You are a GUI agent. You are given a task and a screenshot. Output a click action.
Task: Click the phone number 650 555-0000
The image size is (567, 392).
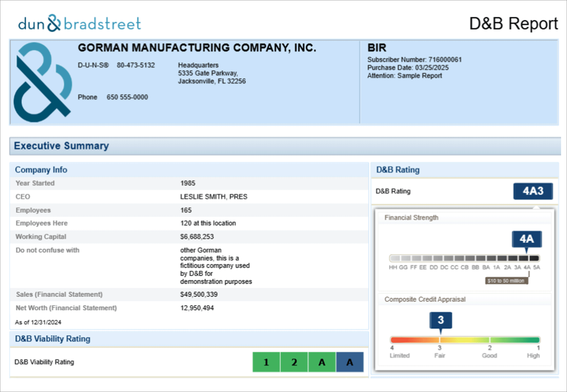pos(127,97)
